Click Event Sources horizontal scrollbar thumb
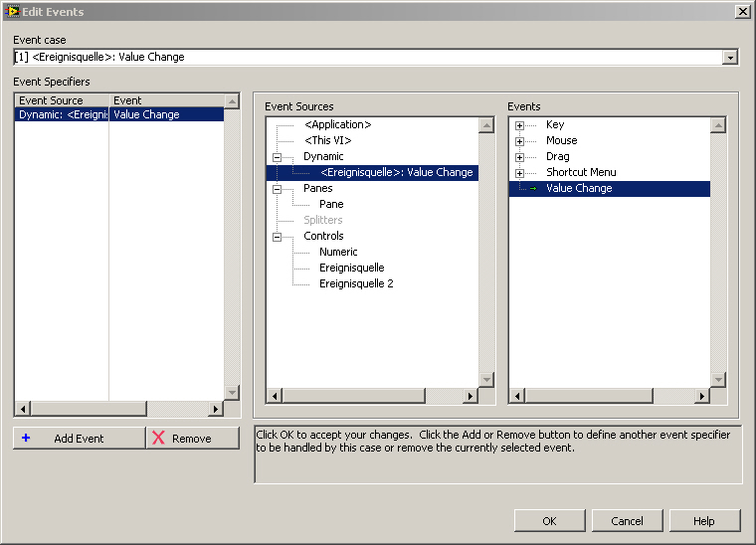 [353, 396]
